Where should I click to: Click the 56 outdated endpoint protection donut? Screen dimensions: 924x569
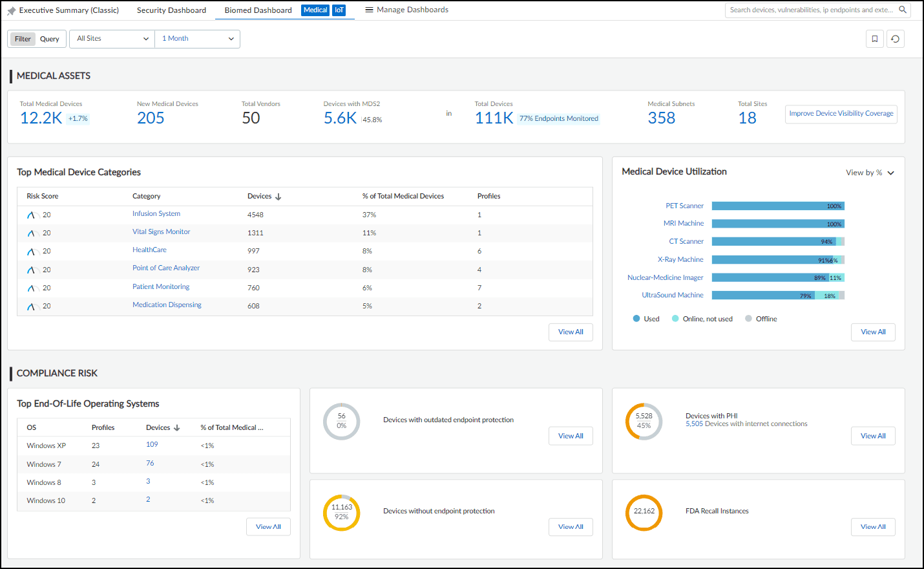[341, 421]
